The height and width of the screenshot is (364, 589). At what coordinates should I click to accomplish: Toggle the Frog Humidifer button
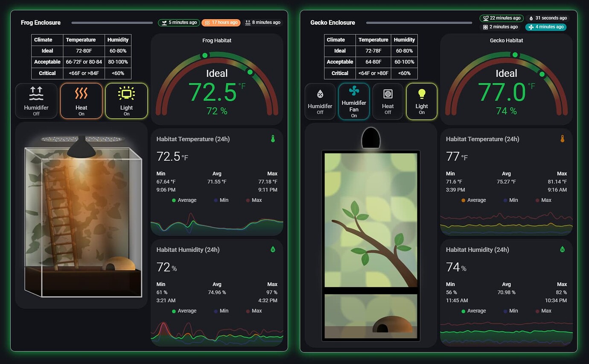tap(36, 101)
